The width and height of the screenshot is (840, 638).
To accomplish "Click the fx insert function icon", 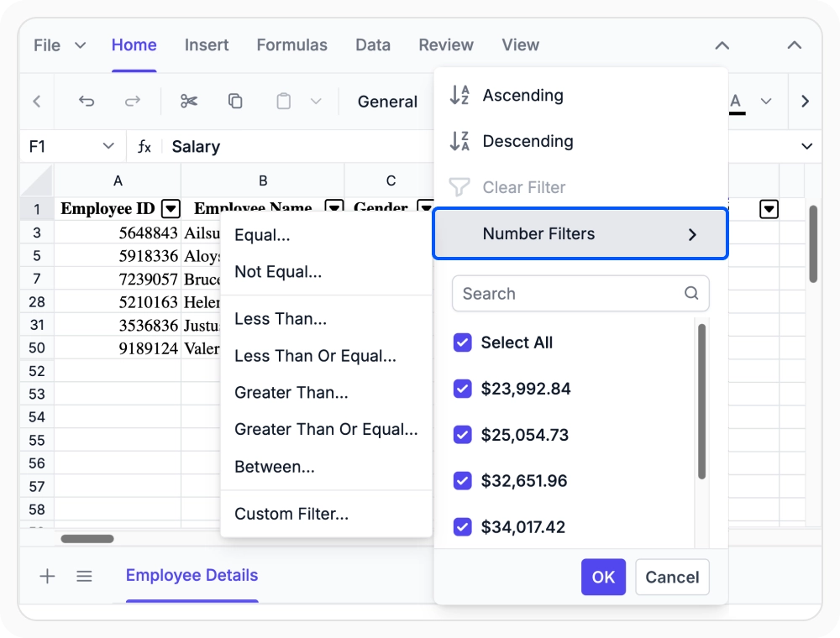I will tap(144, 147).
